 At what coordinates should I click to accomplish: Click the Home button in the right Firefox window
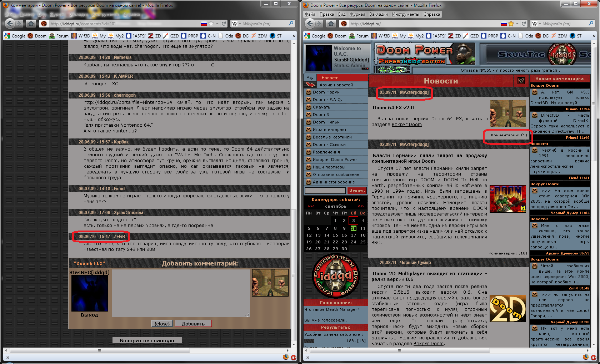[331, 24]
